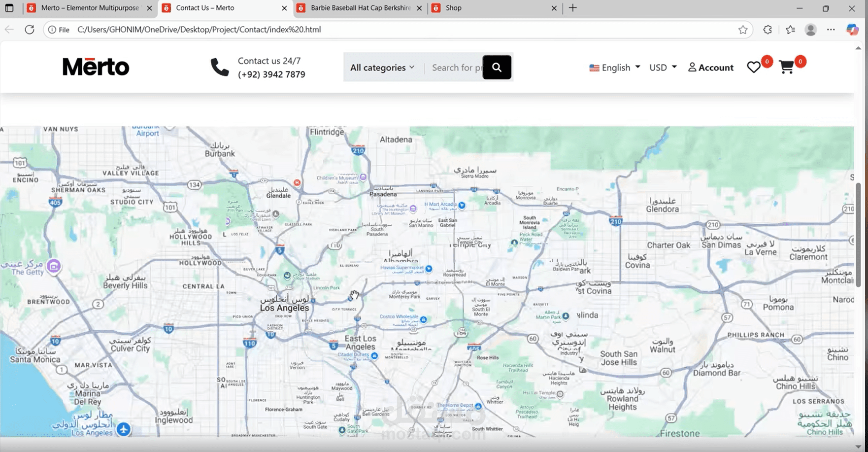Click the Contact us 24/7 text
The width and height of the screenshot is (868, 452).
(x=269, y=61)
